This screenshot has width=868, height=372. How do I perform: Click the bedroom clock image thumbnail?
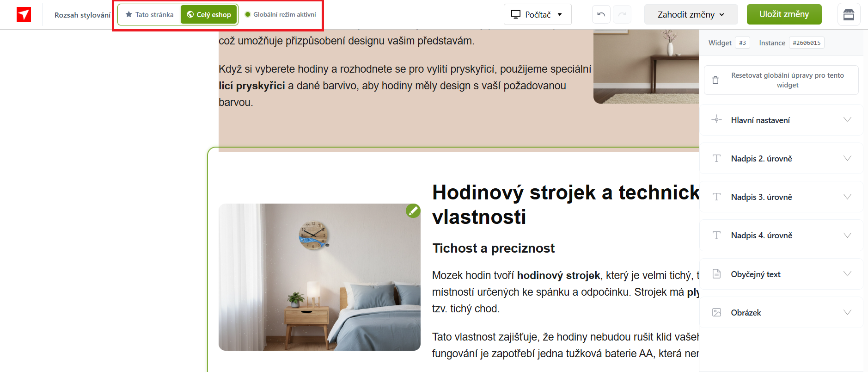[319, 277]
